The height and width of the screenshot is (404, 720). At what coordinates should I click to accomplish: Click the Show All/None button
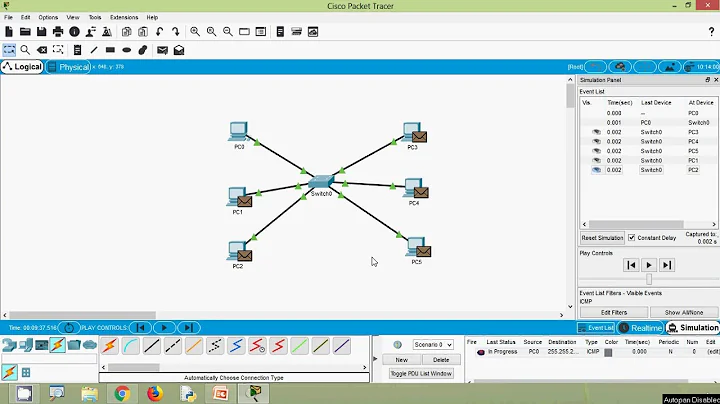click(684, 312)
